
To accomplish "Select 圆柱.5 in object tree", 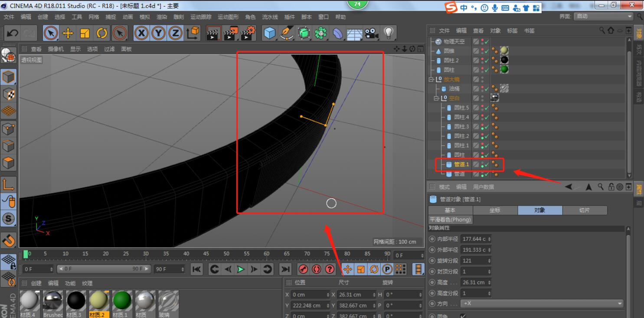I will click(461, 108).
